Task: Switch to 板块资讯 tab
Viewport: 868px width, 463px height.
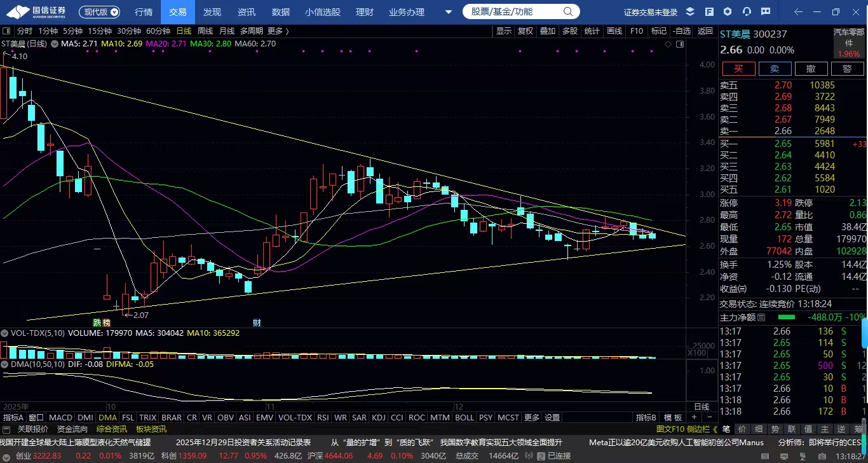Action: click(x=151, y=429)
